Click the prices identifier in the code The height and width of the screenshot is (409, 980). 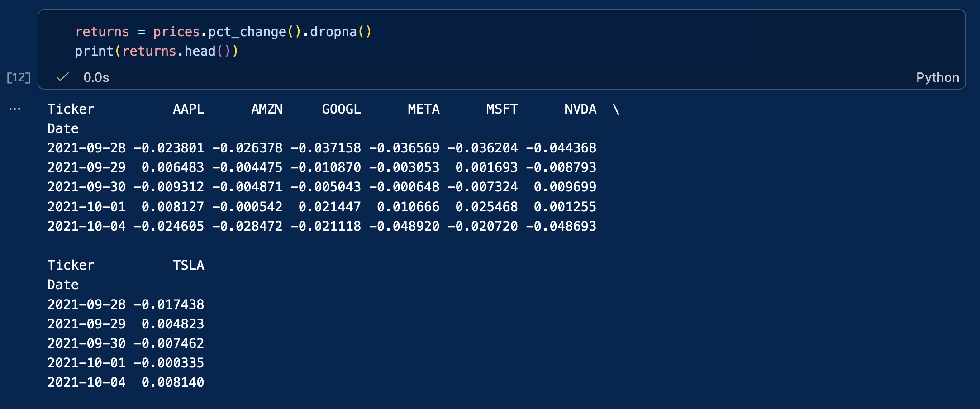click(x=177, y=32)
